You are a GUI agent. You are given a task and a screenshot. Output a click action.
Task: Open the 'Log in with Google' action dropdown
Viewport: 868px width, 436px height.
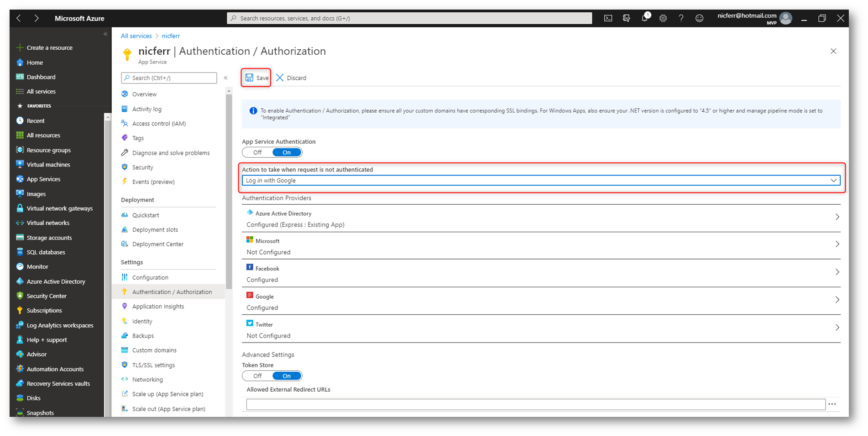coord(541,181)
